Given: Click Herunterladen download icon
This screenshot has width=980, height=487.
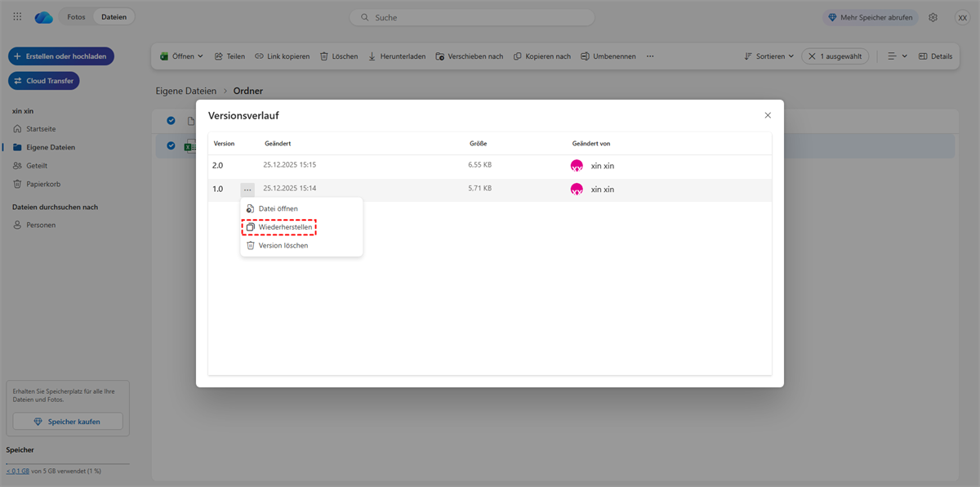Looking at the screenshot, I should 372,56.
